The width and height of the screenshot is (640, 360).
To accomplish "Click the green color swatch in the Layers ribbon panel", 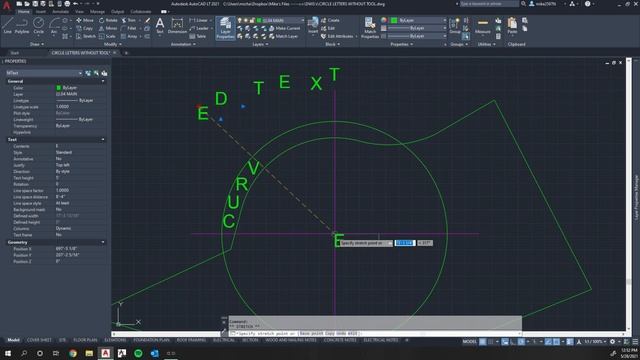I will pos(259,20).
